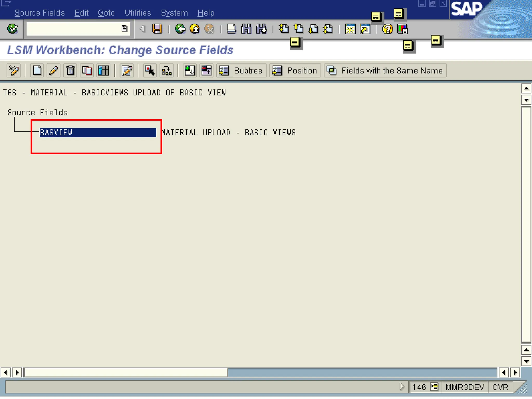The width and height of the screenshot is (532, 399).
Task: Expand the status bar triangle arrow
Action: point(402,387)
